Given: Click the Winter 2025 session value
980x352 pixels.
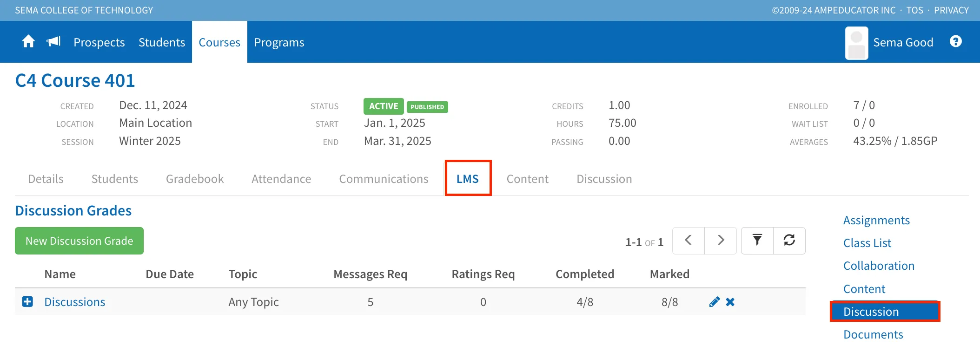Looking at the screenshot, I should pos(150,141).
